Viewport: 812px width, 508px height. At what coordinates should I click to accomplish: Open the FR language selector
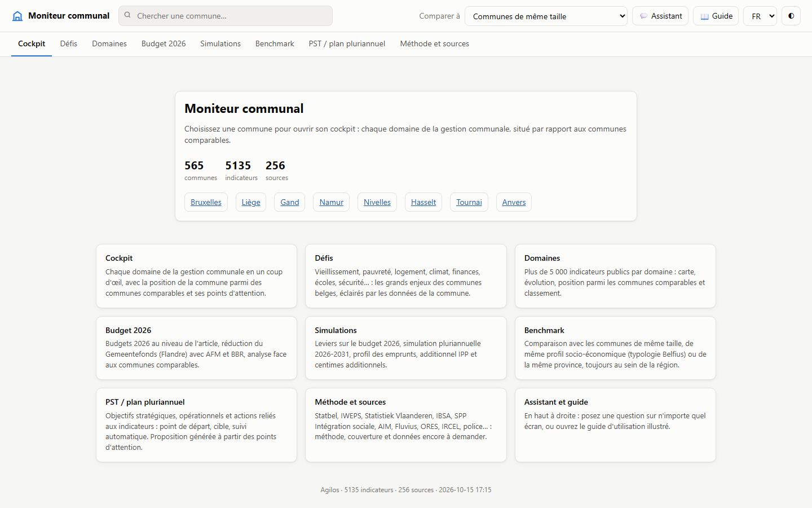pos(760,16)
